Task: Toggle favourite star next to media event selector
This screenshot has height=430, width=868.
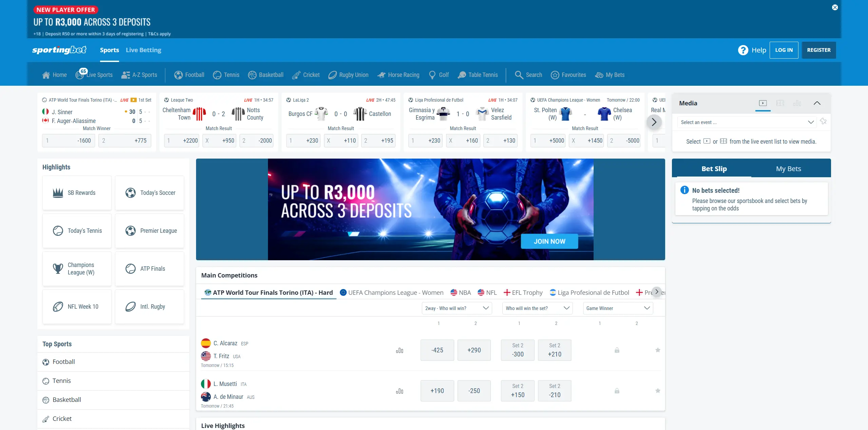Action: (823, 121)
